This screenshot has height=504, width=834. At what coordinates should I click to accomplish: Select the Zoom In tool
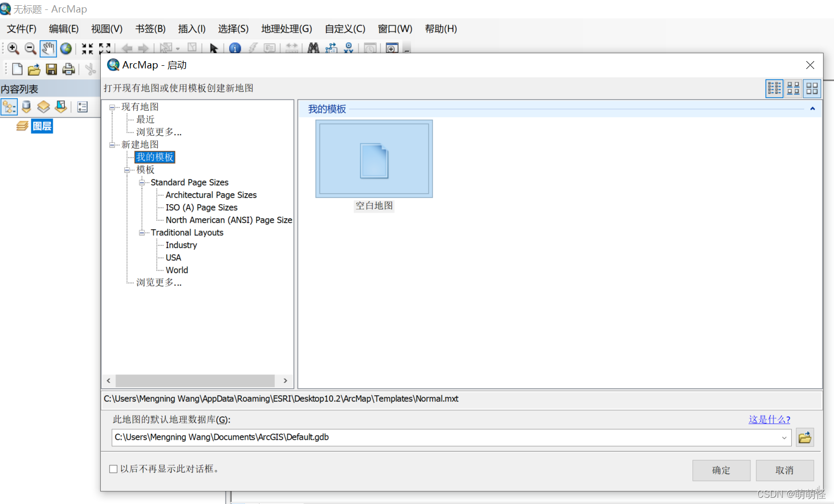click(14, 49)
